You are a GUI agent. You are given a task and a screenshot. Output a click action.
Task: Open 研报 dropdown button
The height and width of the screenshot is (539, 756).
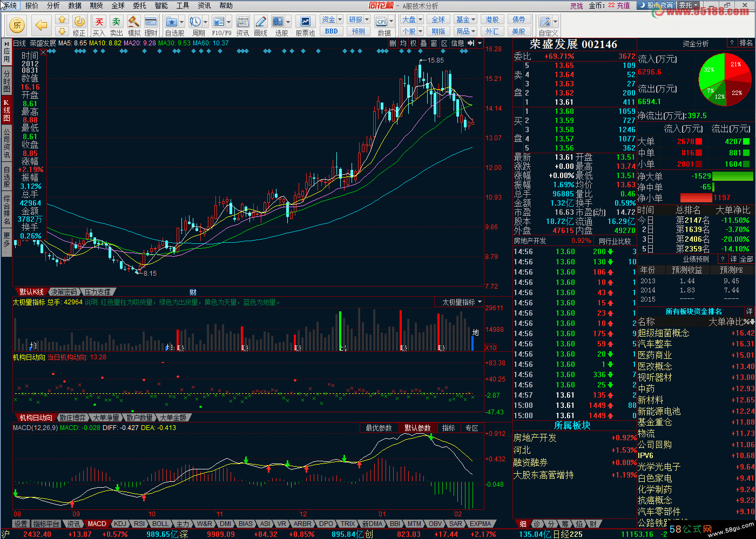pyautogui.click(x=359, y=19)
